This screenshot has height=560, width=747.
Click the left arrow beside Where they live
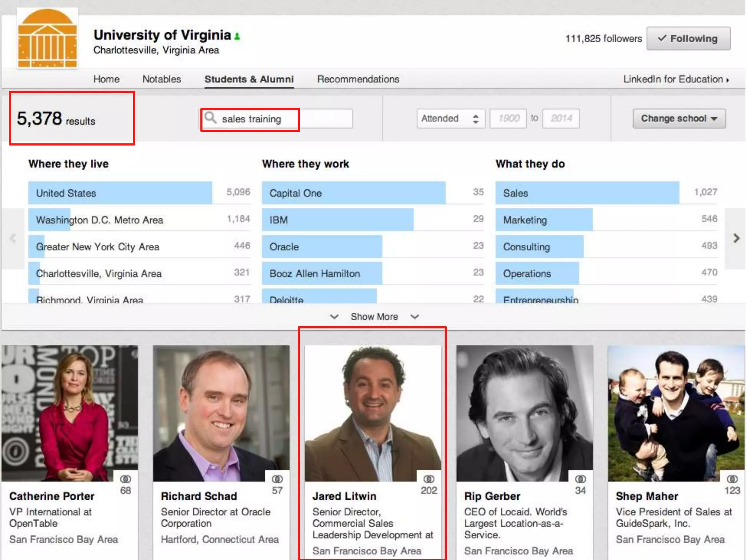click(13, 239)
